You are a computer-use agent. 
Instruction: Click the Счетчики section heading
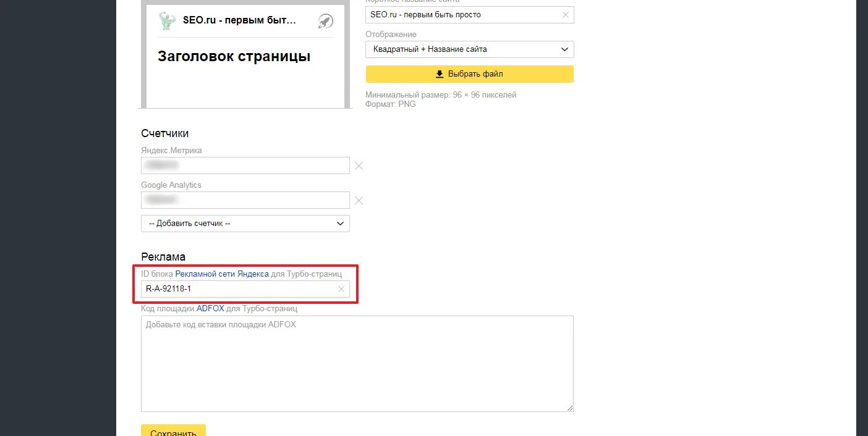[x=165, y=133]
